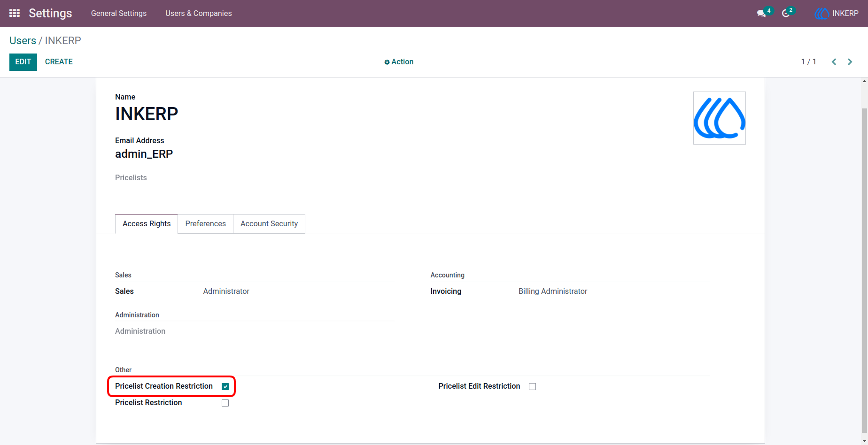Click the Pricelists field label
Image resolution: width=868 pixels, height=445 pixels.
pos(131,178)
